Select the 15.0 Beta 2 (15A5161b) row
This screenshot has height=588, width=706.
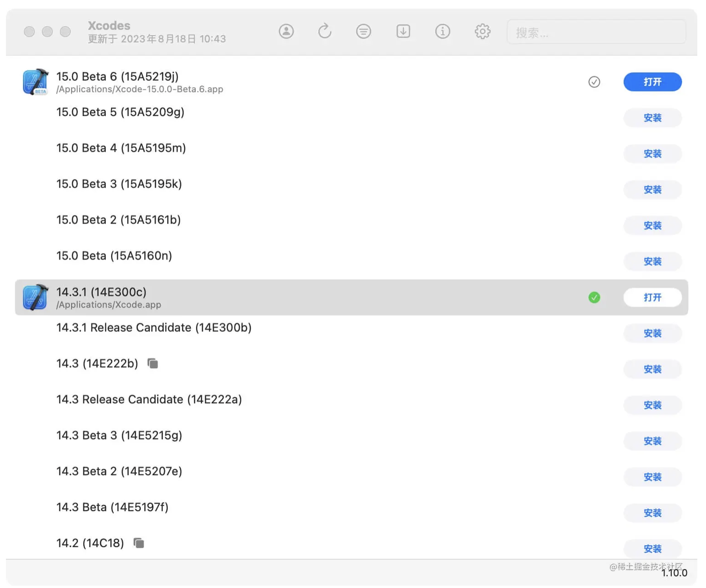[351, 225]
